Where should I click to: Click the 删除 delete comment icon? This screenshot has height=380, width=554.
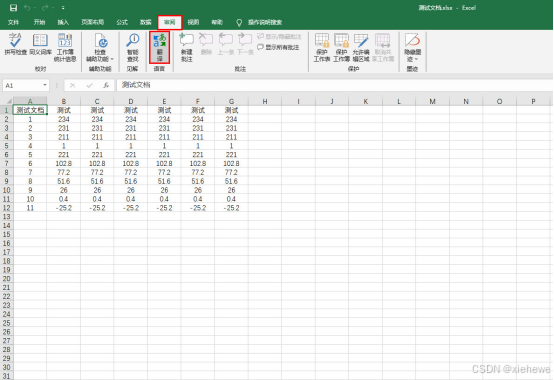(x=206, y=40)
